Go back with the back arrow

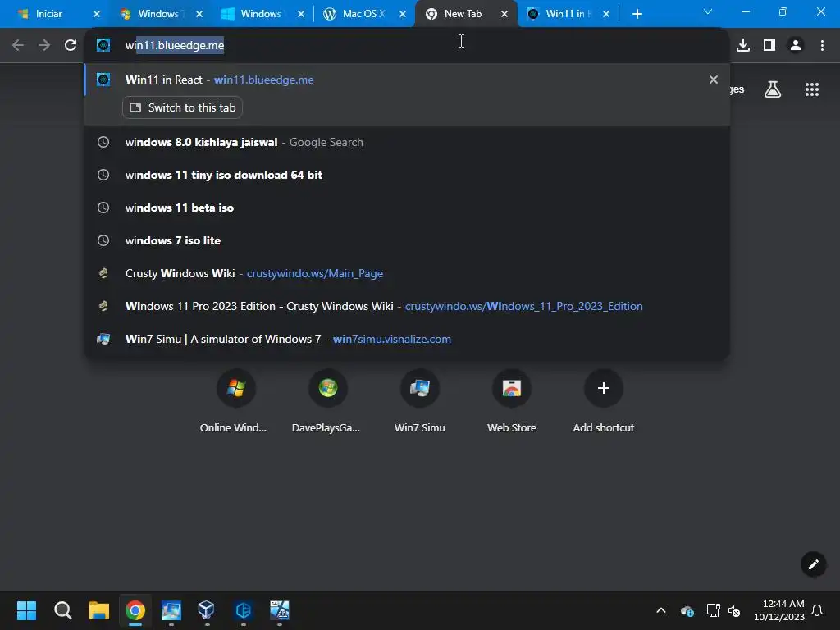coord(18,46)
